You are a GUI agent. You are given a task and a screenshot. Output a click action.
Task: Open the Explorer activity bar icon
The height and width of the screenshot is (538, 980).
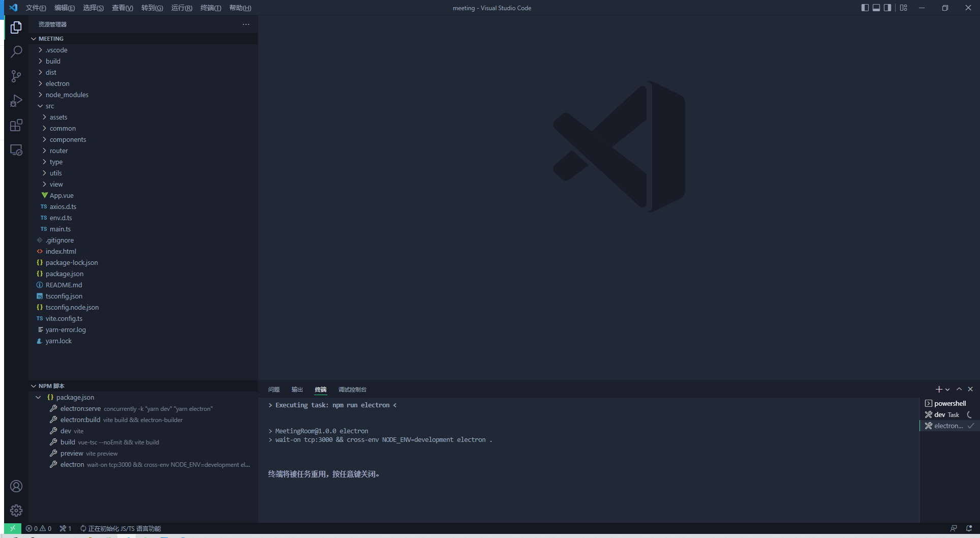[x=16, y=27]
